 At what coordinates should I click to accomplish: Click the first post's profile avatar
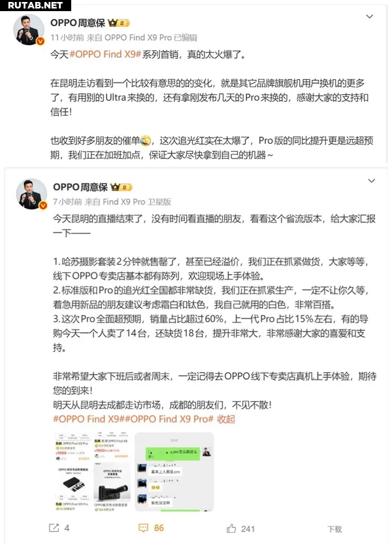coord(29,30)
